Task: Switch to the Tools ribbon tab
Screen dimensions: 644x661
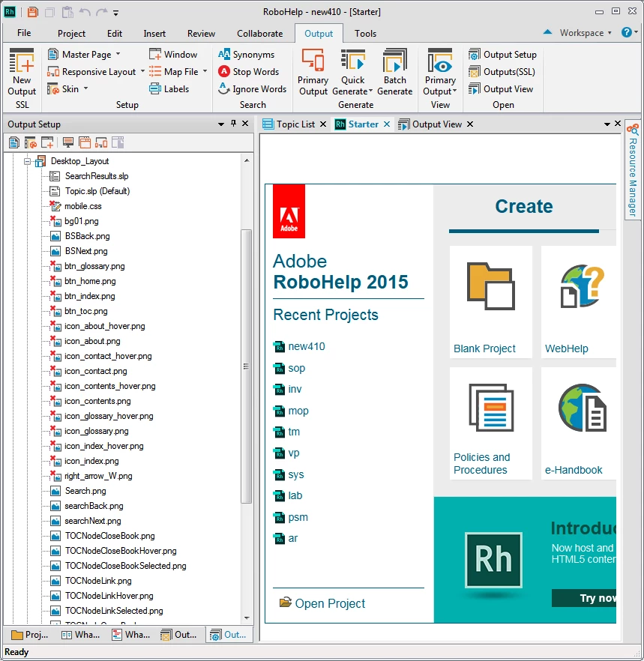Action: click(x=365, y=33)
